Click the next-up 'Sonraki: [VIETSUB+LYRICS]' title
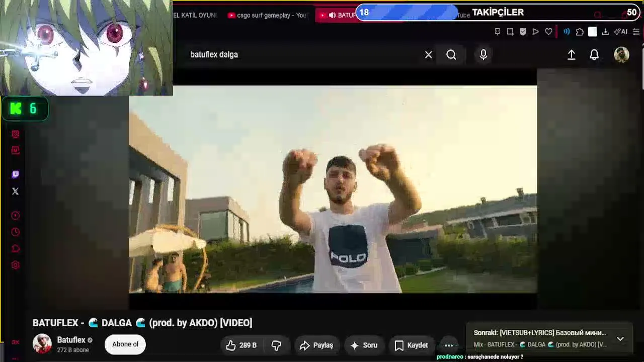The width and height of the screenshot is (644, 362). (x=540, y=333)
